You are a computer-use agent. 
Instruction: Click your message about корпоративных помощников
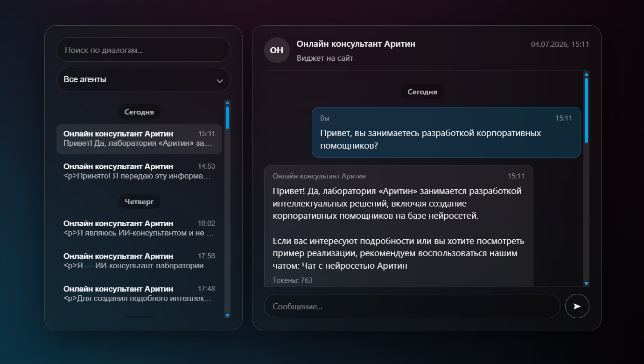(x=446, y=132)
